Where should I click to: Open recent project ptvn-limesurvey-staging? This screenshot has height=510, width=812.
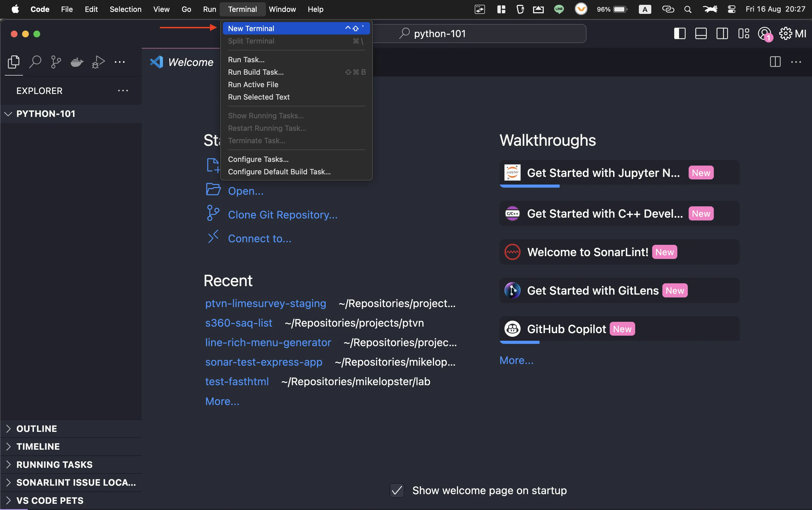266,303
